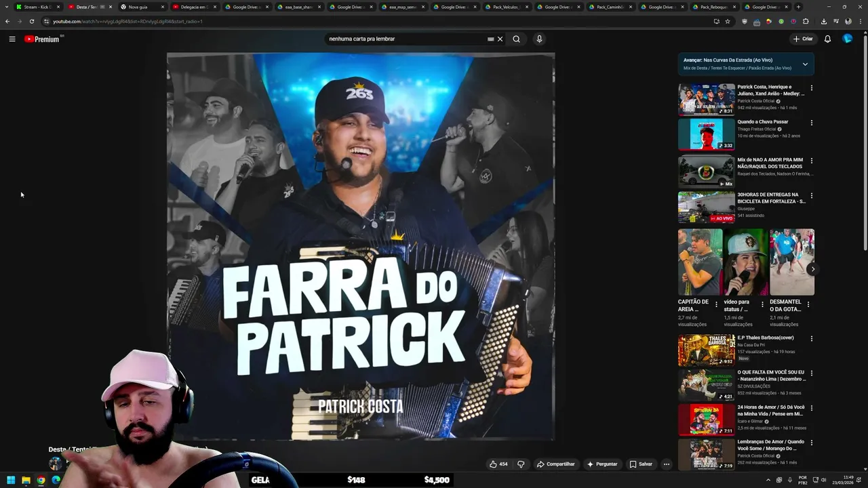Open options for DESMANTEL O DA GOTA short
The image size is (868, 488).
(808, 305)
